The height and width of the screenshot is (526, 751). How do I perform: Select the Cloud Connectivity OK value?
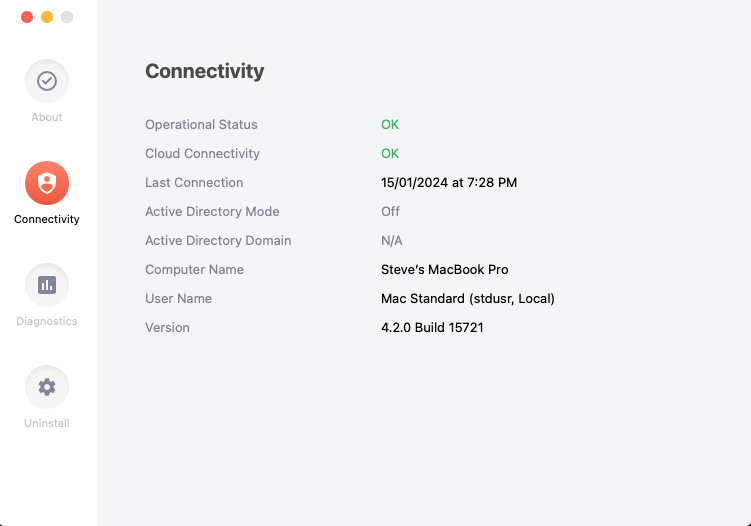tap(390, 154)
